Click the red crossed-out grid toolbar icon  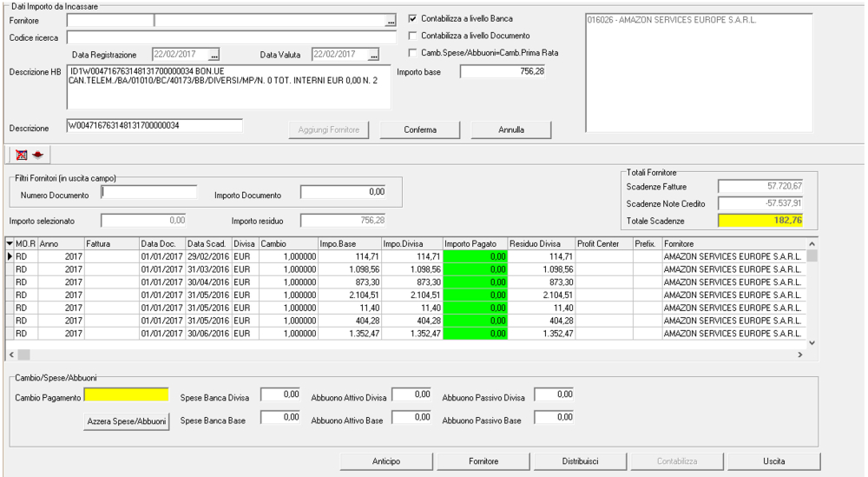22,155
